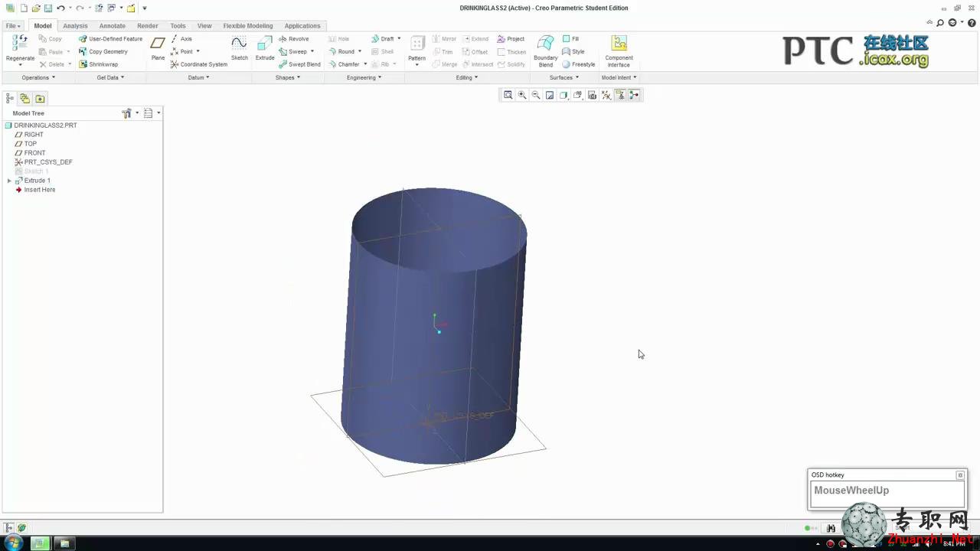Open the Shrinkwrap tool

(x=98, y=64)
